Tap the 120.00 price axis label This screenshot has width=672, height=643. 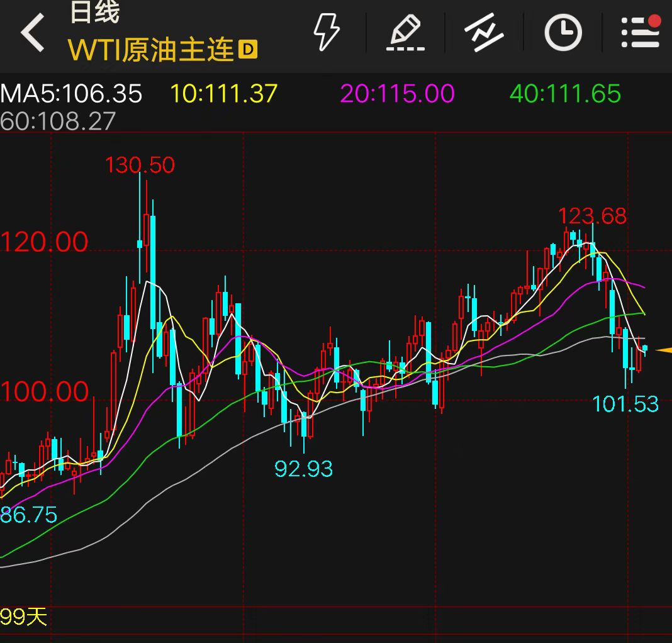click(x=44, y=242)
